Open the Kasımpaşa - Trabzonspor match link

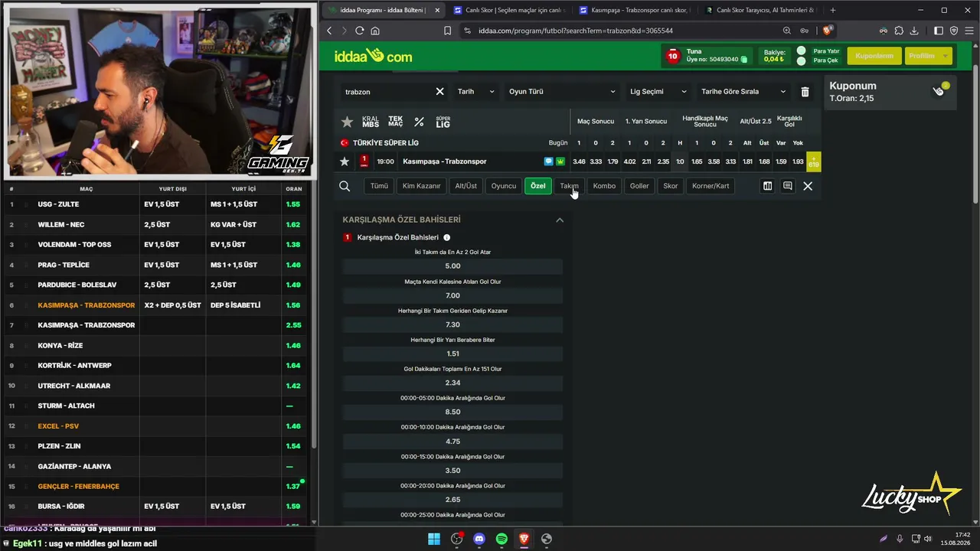445,161
